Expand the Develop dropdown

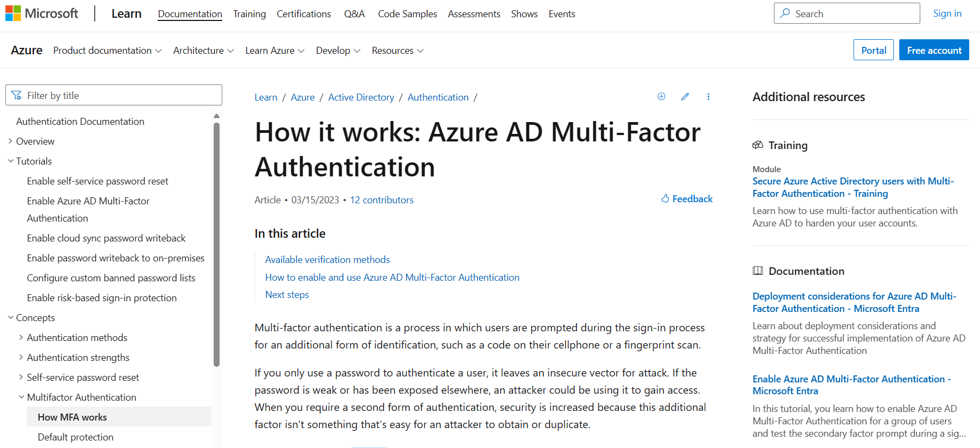[338, 50]
